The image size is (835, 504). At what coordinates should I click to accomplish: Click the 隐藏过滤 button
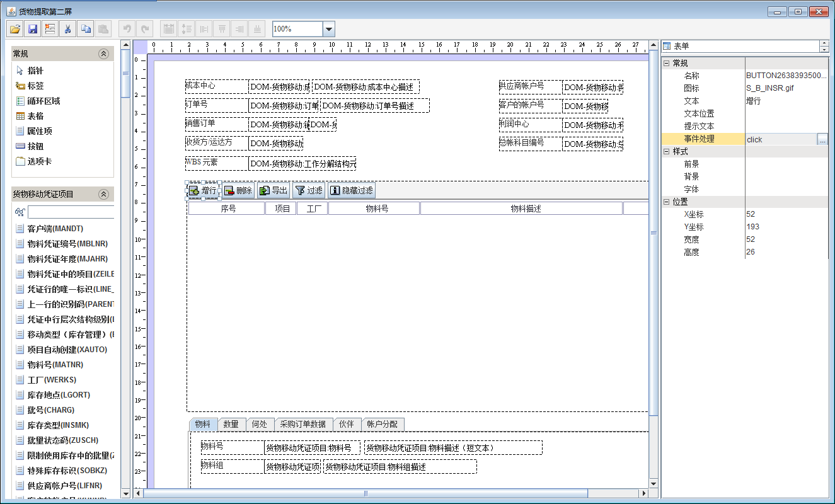(x=351, y=190)
